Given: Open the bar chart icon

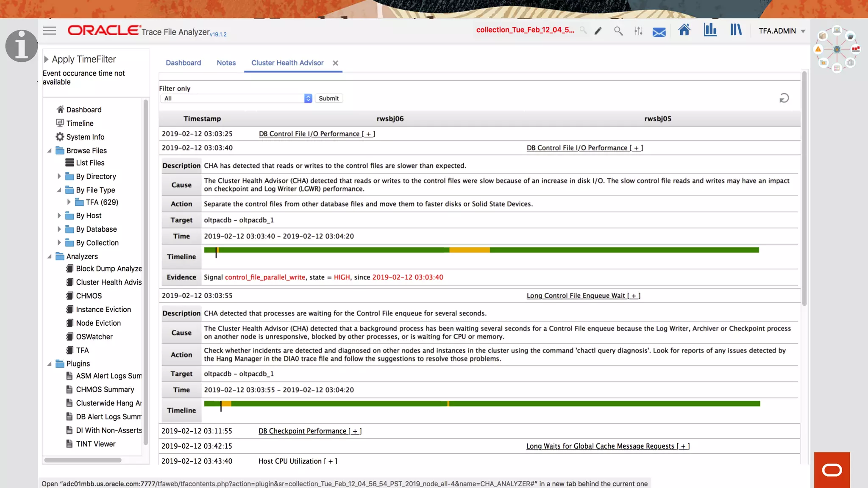Looking at the screenshot, I should tap(710, 30).
